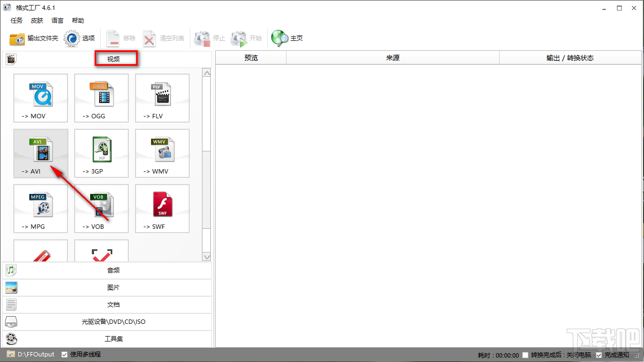Click the 耗时 : 00:00:00 elapsed time text
Viewport: 644px width, 362px height.
(498, 355)
